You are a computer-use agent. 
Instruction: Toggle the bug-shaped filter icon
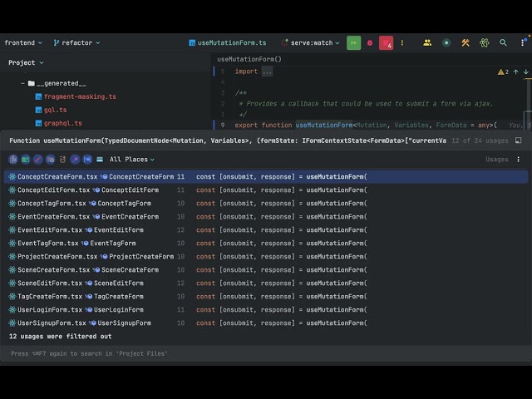[x=62, y=159]
